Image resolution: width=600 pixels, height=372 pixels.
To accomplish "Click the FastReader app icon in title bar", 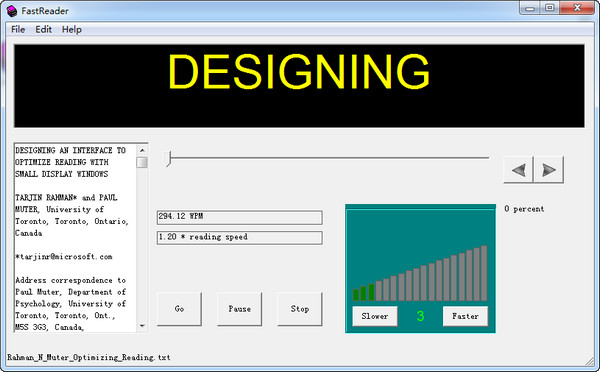I will [12, 11].
